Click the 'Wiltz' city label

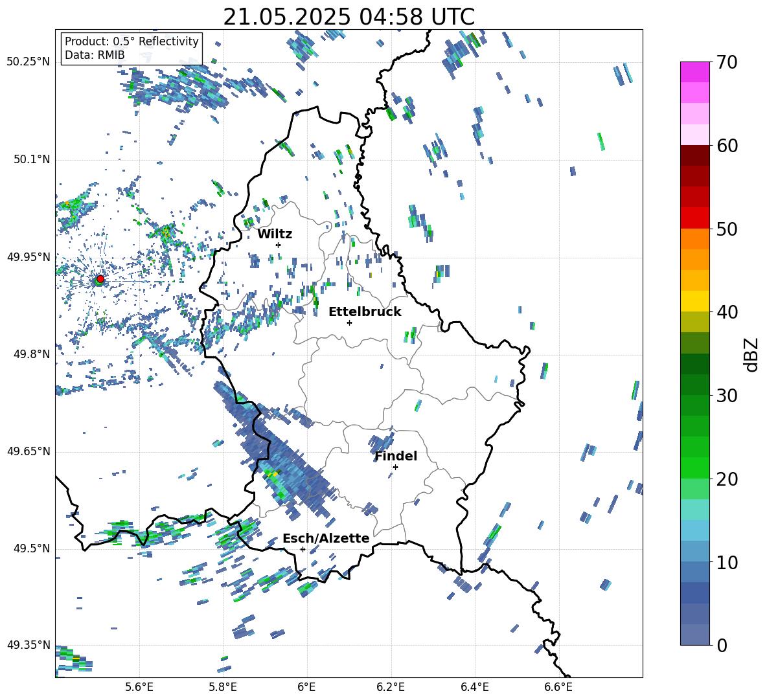coord(275,234)
